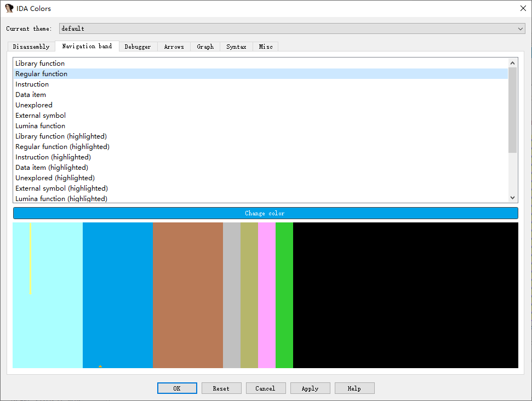The height and width of the screenshot is (401, 532).
Task: Click the pink external symbol band
Action: 267,295
